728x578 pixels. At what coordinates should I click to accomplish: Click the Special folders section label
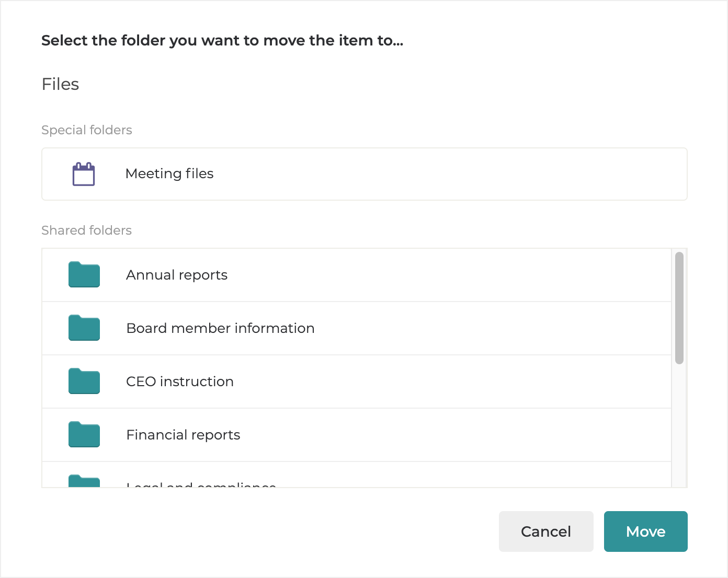pos(87,130)
